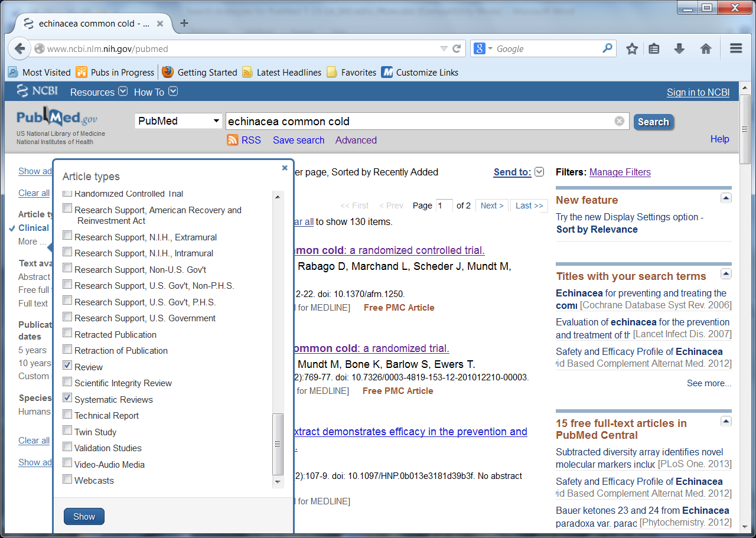Check the Technical Report article type
This screenshot has height=538, width=756.
pos(68,415)
